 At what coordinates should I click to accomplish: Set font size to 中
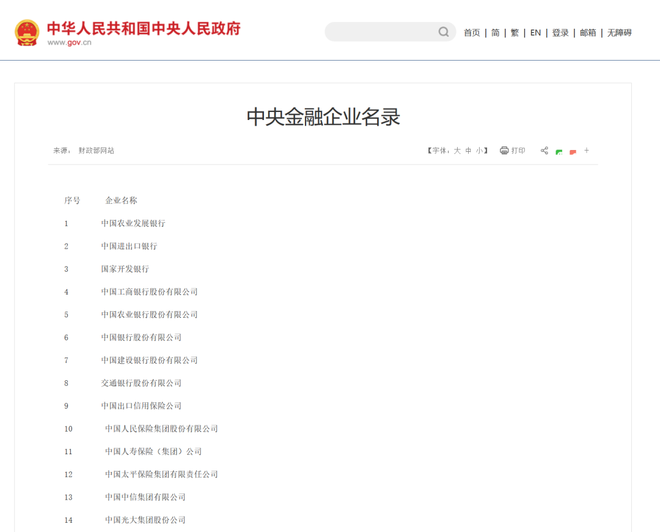pyautogui.click(x=468, y=151)
